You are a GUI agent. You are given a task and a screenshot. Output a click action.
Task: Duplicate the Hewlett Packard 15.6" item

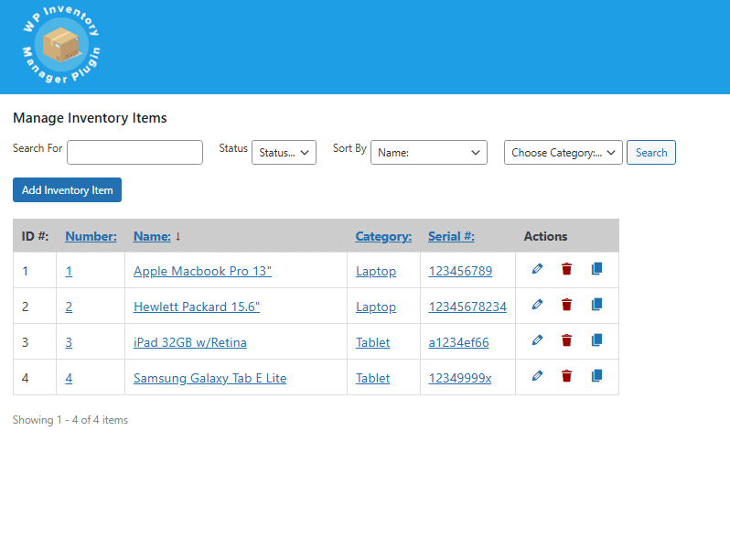point(596,305)
